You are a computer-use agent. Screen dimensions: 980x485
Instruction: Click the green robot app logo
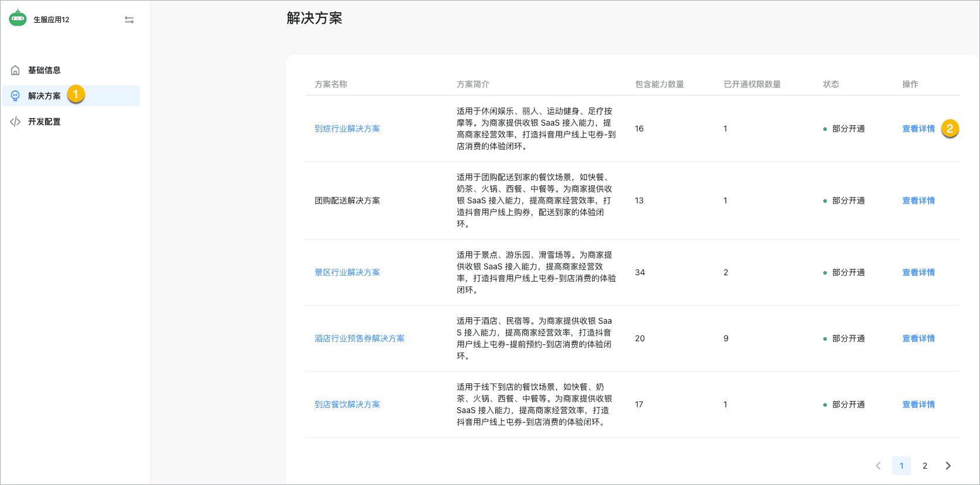18,18
